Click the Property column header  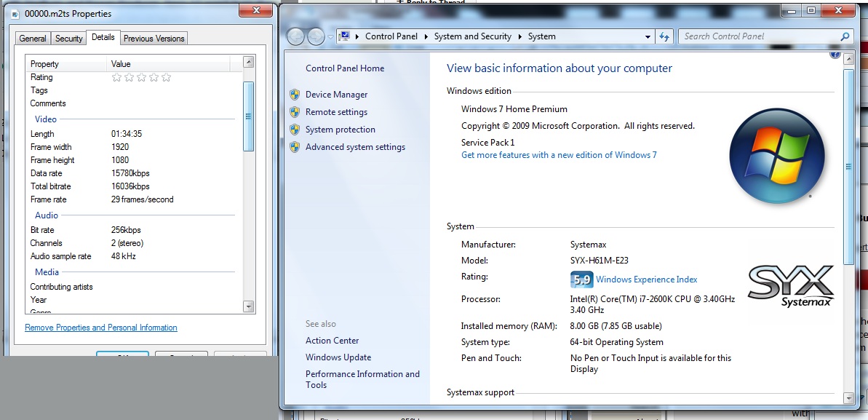pos(66,63)
